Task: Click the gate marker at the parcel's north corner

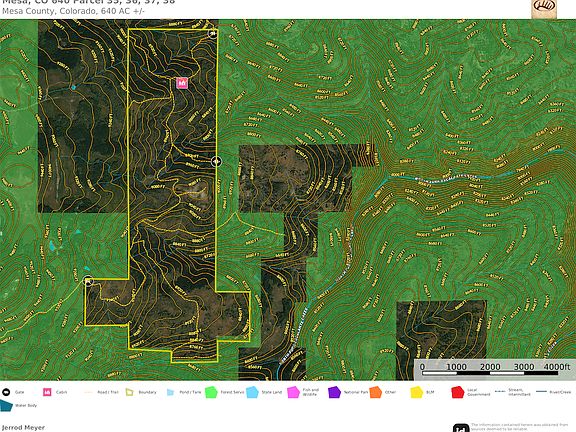Action: click(x=212, y=34)
